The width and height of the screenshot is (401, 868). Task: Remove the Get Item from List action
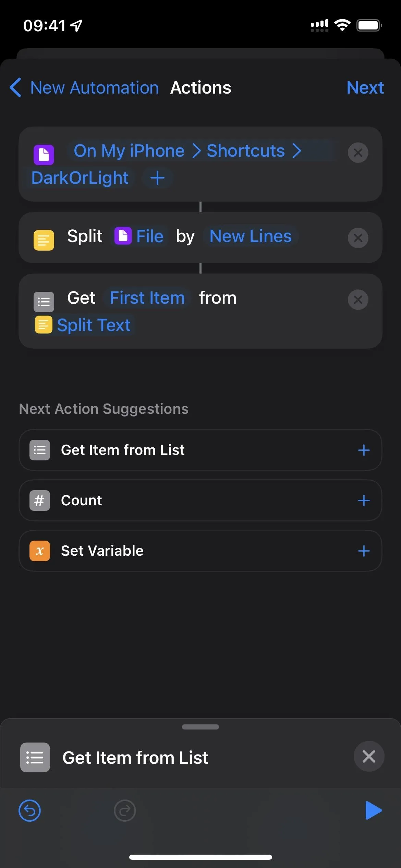coord(358,300)
